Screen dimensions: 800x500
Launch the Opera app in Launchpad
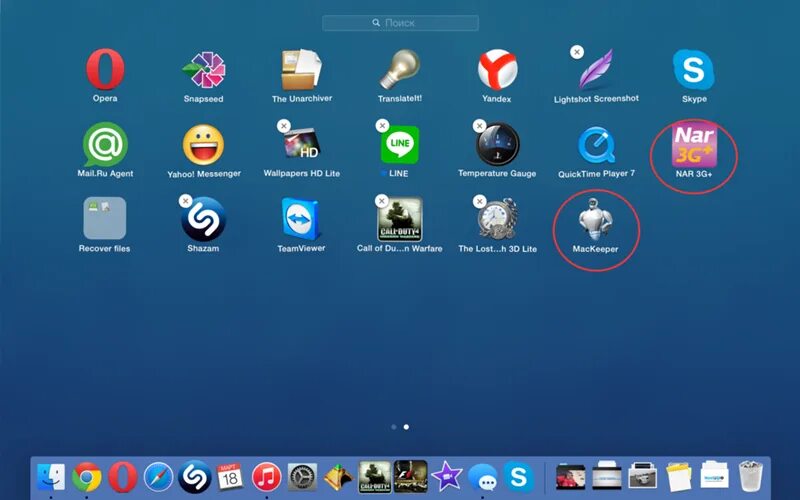coord(105,69)
